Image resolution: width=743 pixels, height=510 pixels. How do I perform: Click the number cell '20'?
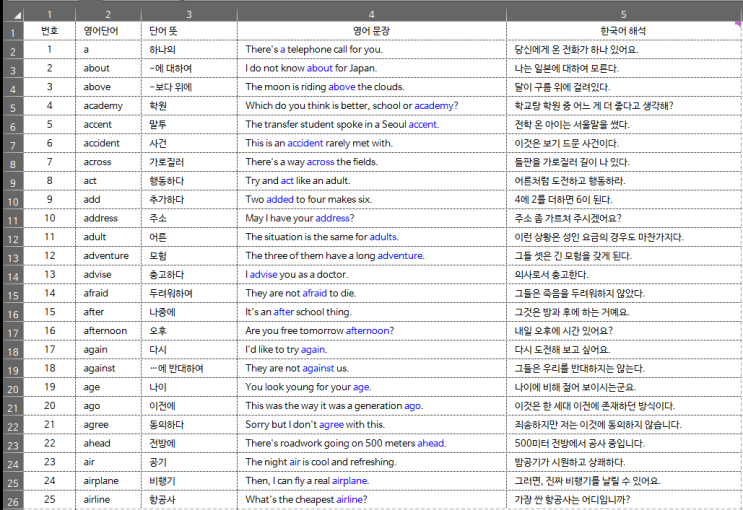tap(49, 406)
